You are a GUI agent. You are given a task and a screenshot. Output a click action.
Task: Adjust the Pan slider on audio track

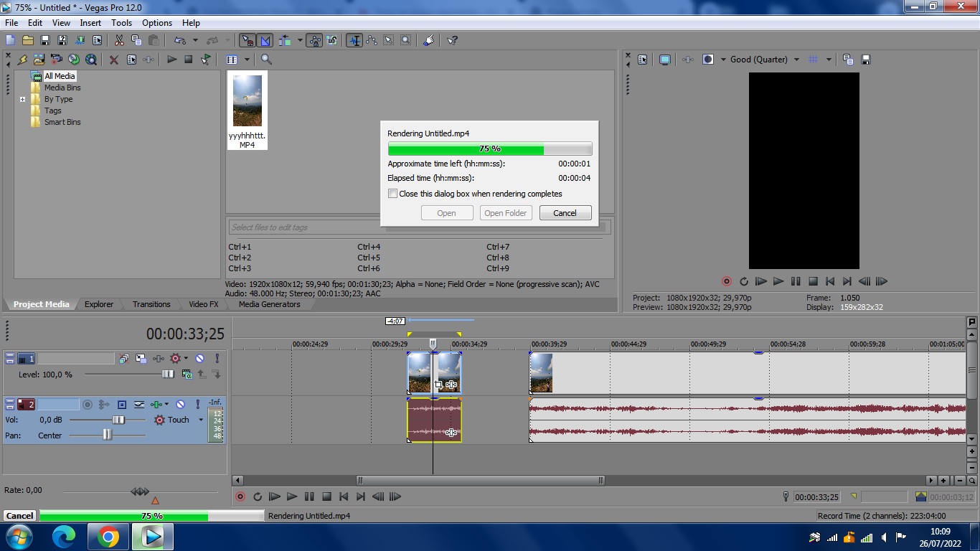point(107,435)
